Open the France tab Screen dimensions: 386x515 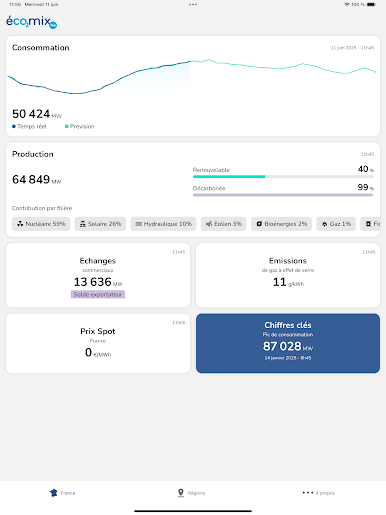click(x=62, y=493)
